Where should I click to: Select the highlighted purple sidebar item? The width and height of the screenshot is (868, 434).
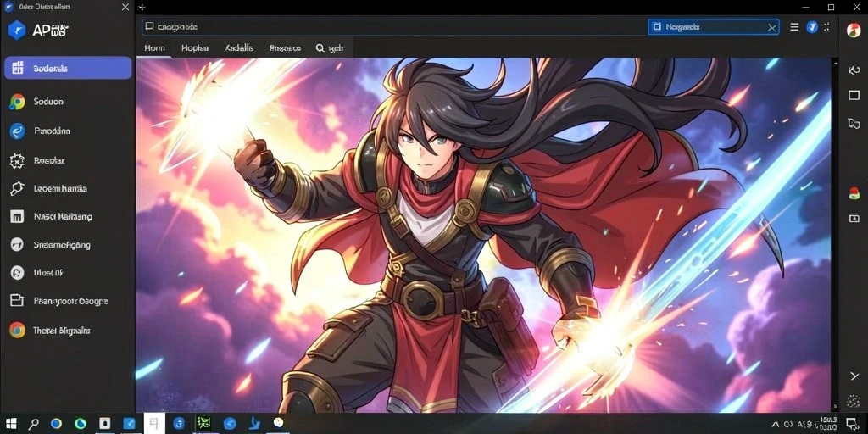point(68,68)
